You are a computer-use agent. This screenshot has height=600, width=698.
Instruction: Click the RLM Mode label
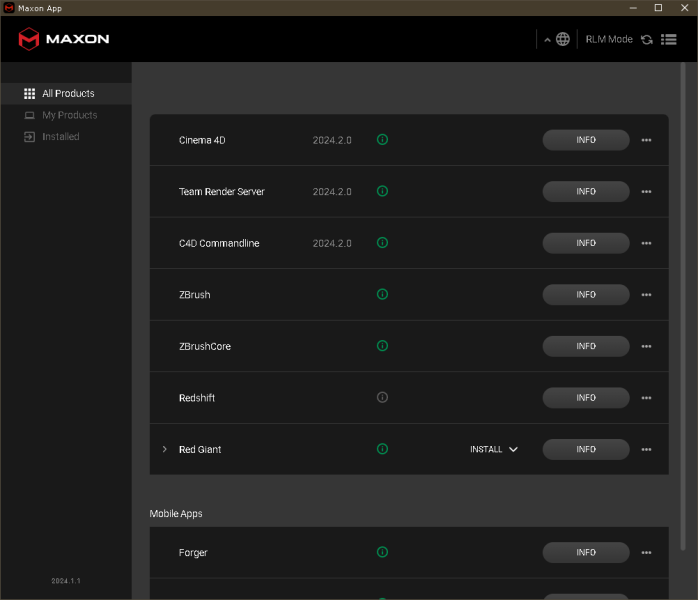click(x=609, y=39)
